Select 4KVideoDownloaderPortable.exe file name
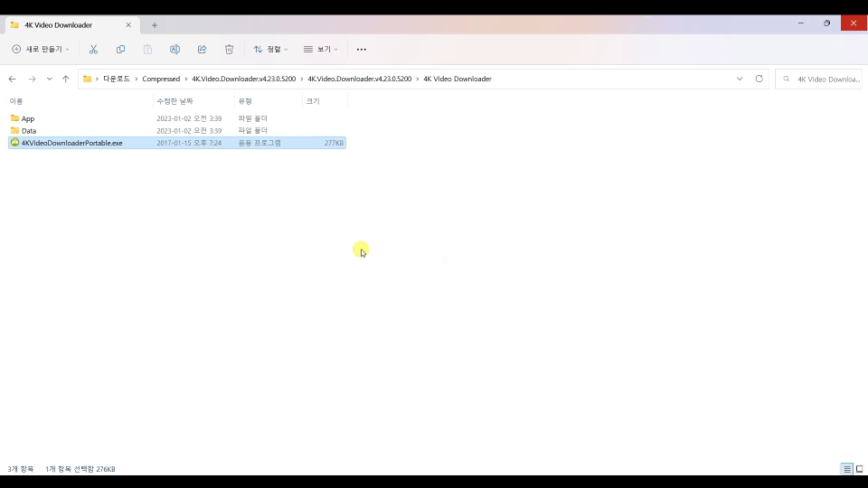The image size is (868, 488). click(x=72, y=143)
